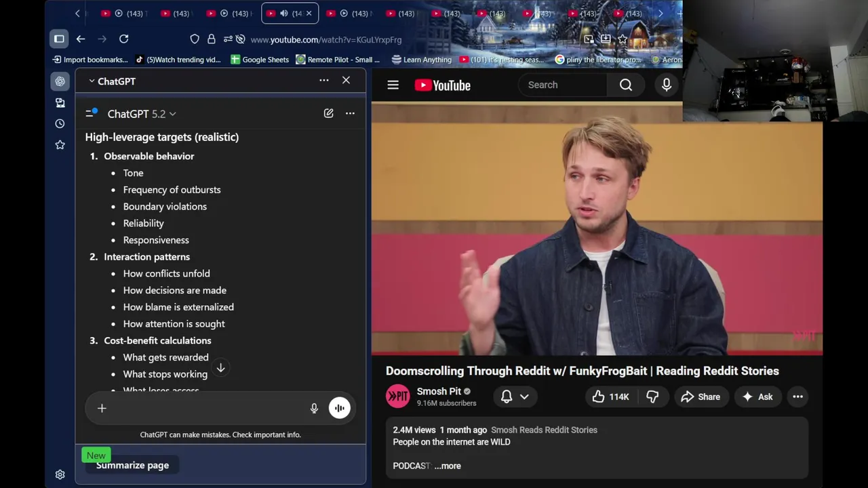Open Watch trending videos TikTok bookmark
The image size is (868, 488).
(178, 60)
